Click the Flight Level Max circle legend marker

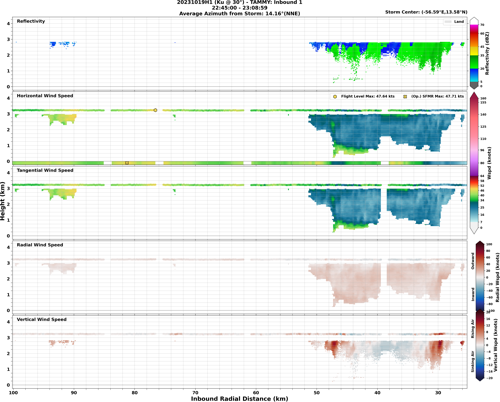tap(335, 96)
